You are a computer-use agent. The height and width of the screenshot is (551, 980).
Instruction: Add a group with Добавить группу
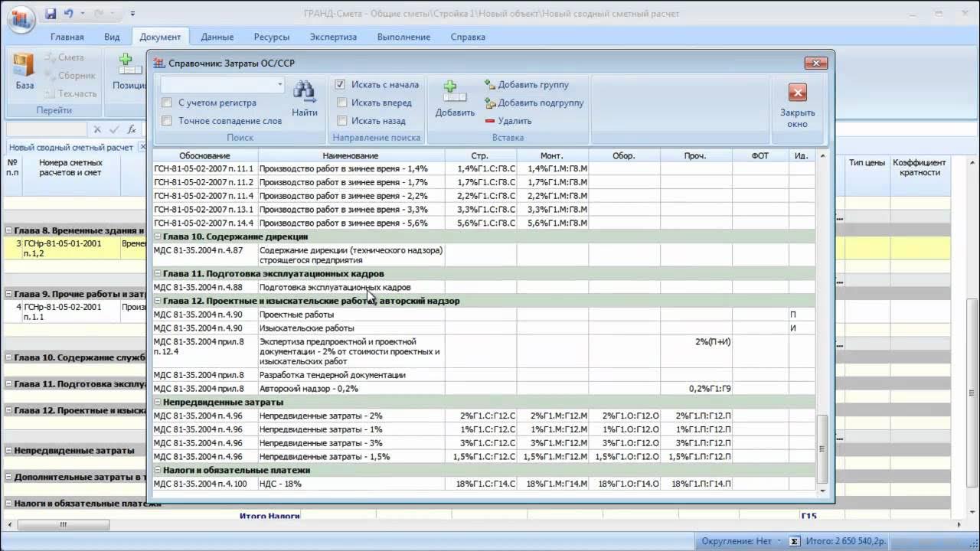tap(528, 85)
